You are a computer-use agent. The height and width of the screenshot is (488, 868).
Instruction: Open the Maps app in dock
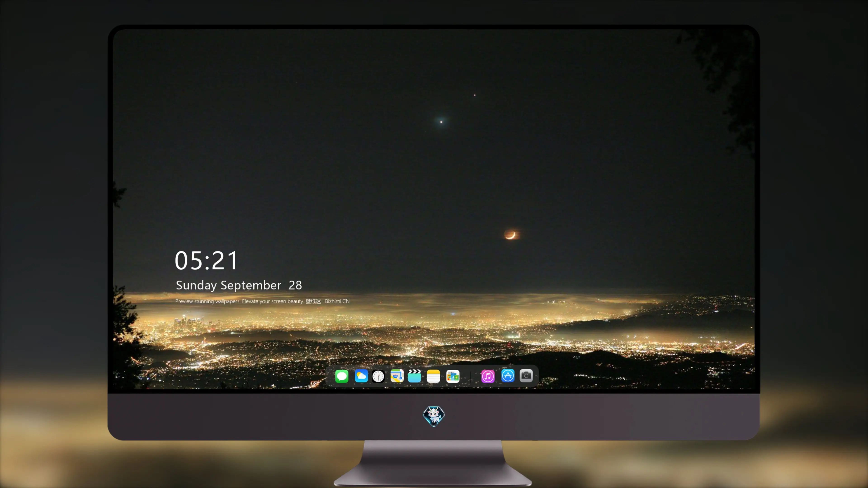point(397,376)
